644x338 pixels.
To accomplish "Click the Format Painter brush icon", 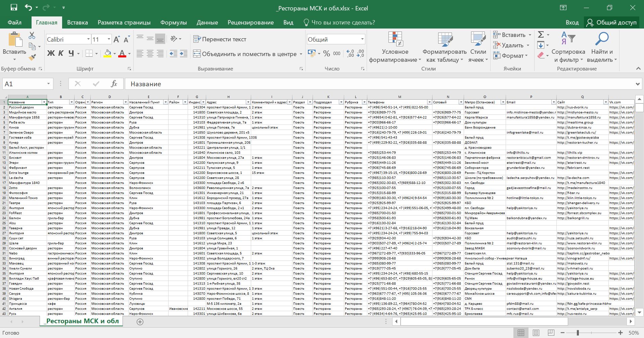I will 32,57.
